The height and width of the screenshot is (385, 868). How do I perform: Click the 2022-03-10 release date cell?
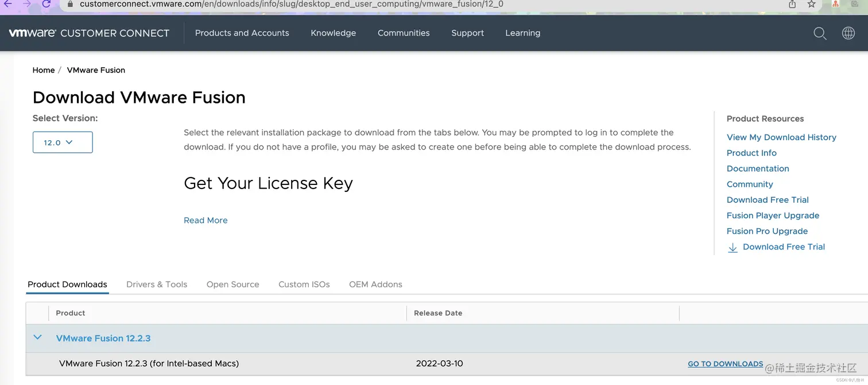pyautogui.click(x=439, y=364)
